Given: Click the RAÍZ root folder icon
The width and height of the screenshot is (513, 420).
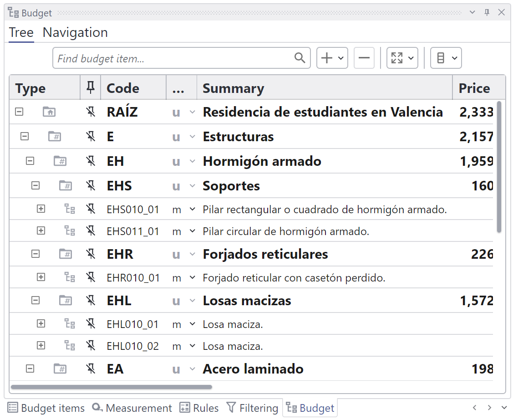Looking at the screenshot, I should (x=49, y=112).
